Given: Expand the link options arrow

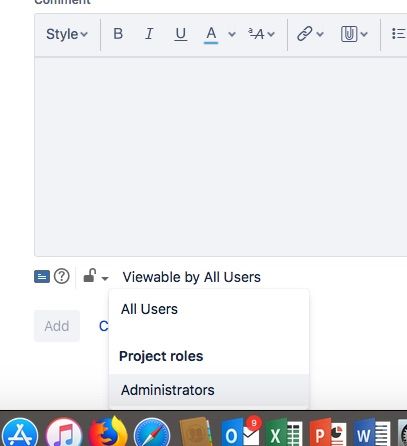Looking at the screenshot, I should [x=320, y=34].
